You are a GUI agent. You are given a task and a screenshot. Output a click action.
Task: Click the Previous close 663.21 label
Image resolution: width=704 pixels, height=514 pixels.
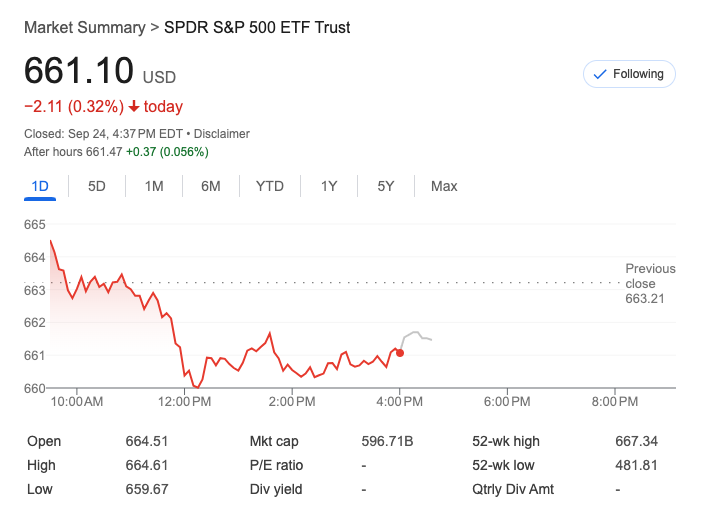650,283
